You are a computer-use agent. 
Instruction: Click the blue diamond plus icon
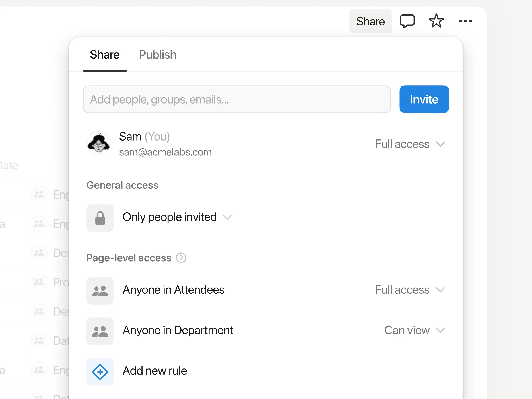pos(100,372)
